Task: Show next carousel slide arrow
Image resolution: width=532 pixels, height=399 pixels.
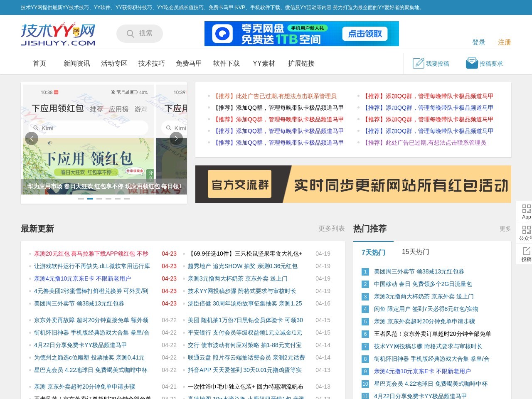Action: point(176,138)
